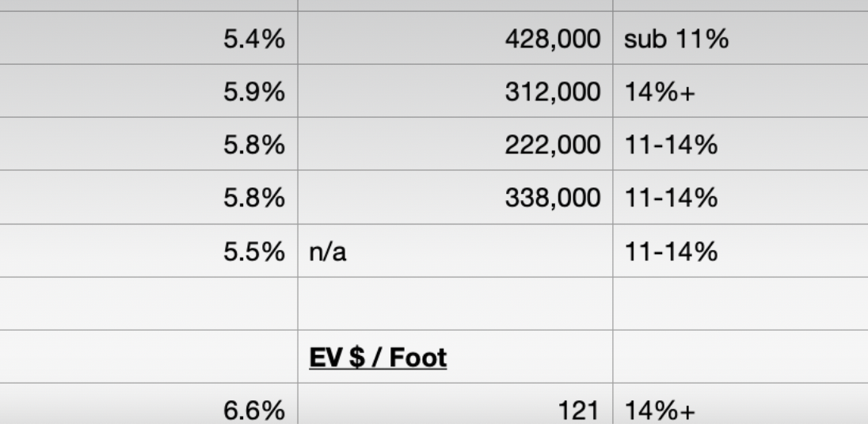Select the 5.4% cell

[x=148, y=38]
